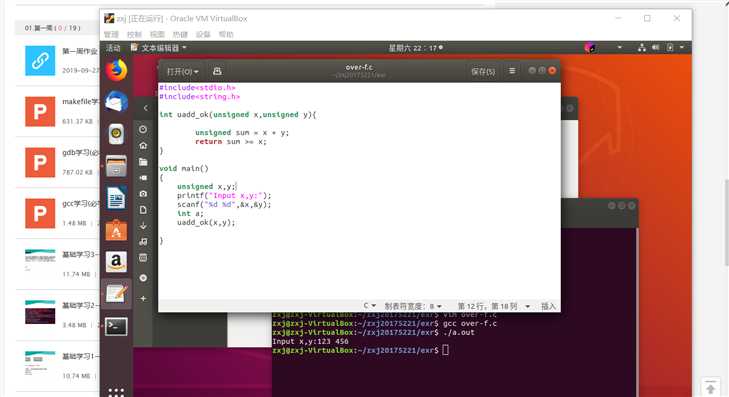Click colorful tray icon in top bar
729x397 pixels.
tap(590, 47)
